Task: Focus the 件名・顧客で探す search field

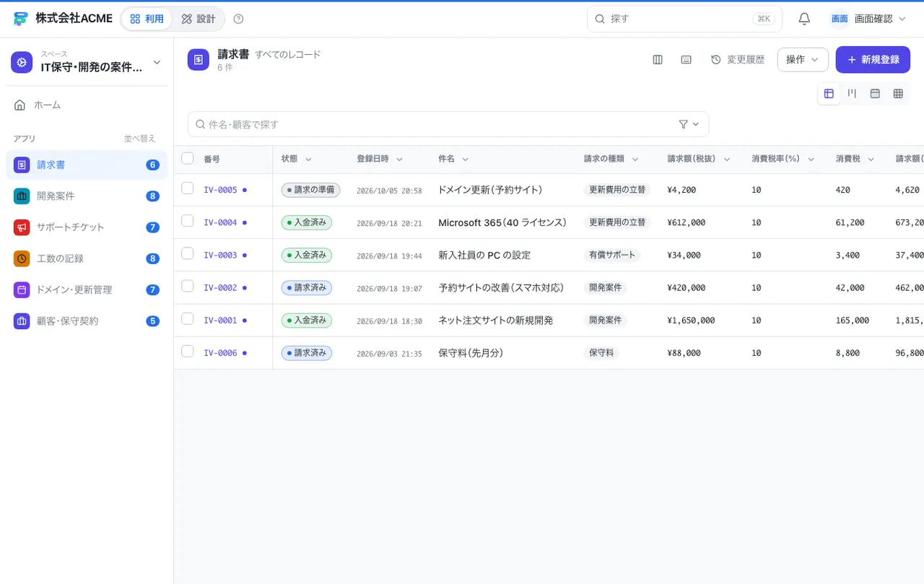Action: click(448, 124)
